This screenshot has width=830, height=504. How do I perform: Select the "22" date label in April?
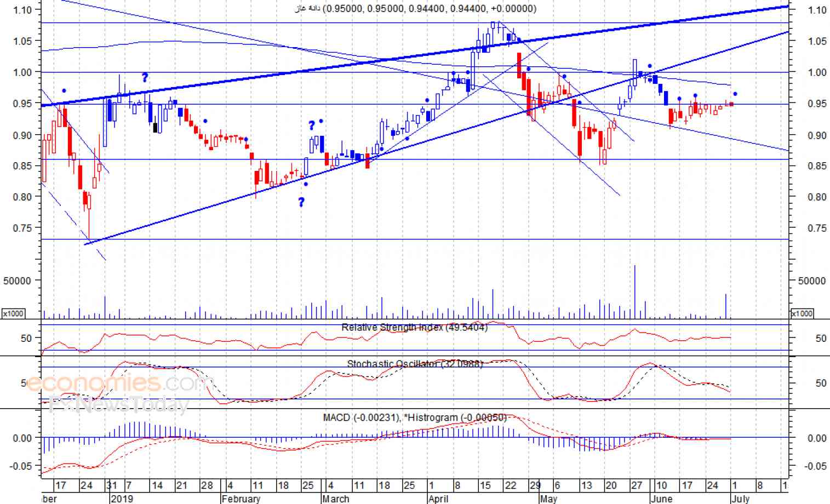point(511,485)
